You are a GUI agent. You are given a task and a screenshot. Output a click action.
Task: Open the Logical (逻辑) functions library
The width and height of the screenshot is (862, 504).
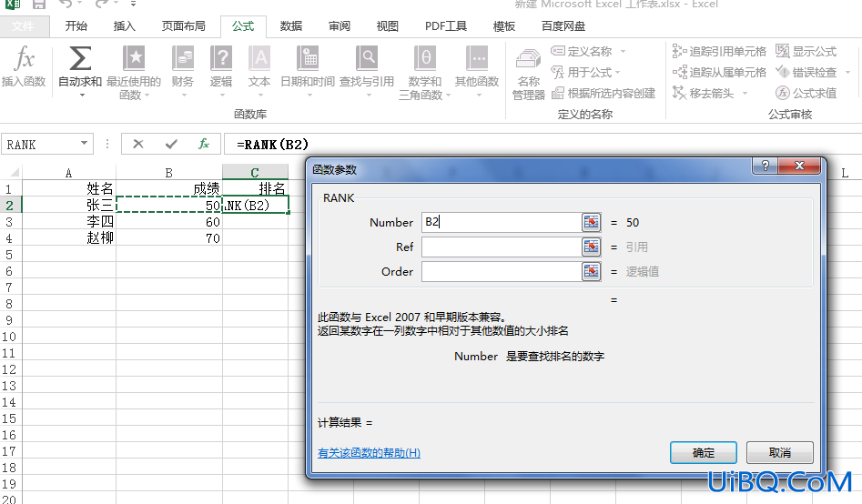click(x=221, y=72)
